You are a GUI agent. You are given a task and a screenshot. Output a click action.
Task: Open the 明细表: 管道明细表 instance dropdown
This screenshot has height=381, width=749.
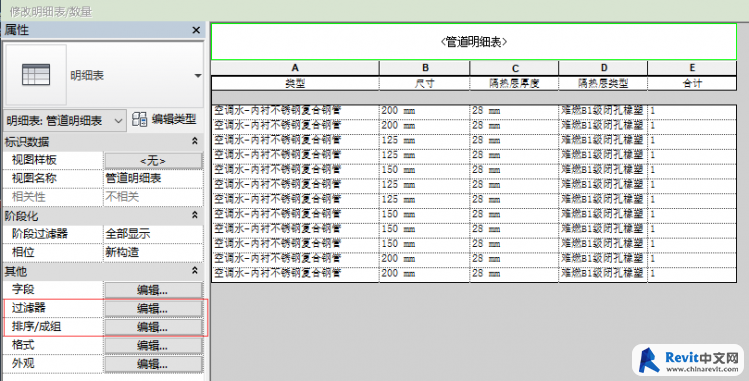pos(65,121)
